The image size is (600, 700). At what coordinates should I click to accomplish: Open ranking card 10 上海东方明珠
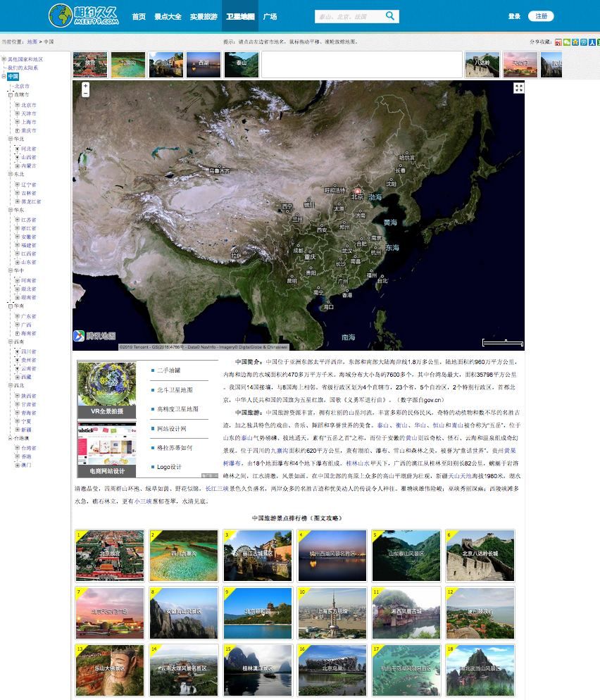click(x=332, y=613)
